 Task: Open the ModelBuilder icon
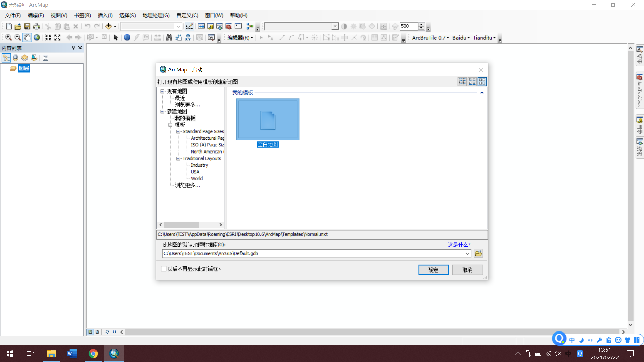point(250,26)
